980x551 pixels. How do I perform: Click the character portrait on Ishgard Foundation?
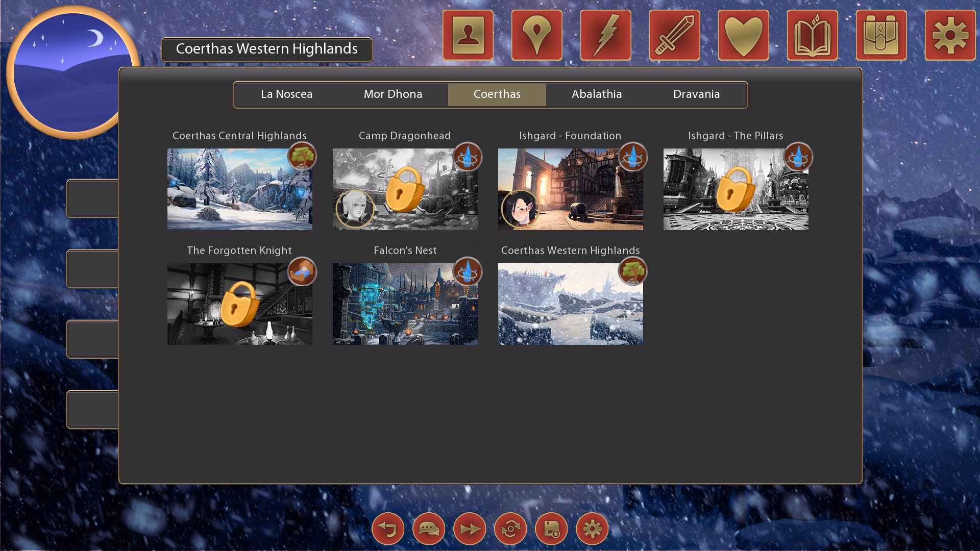(519, 208)
